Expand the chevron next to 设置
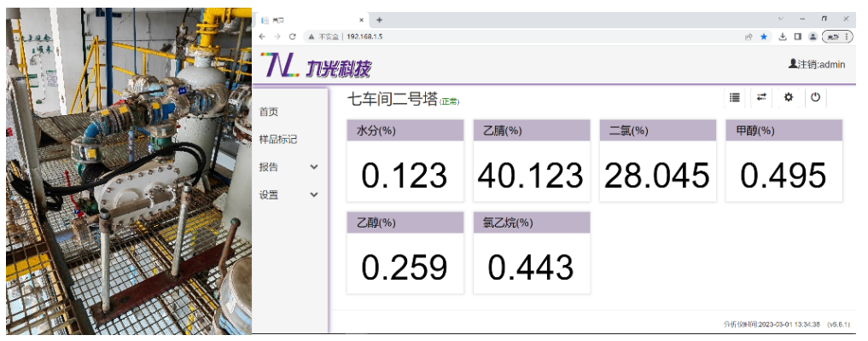Image resolution: width=868 pixels, height=341 pixels. click(314, 194)
